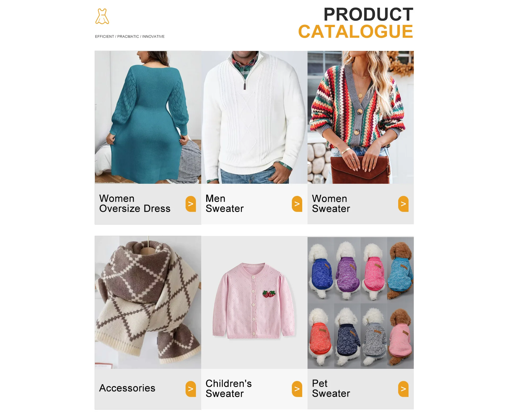Click the teal knit dress photo
Image resolution: width=509 pixels, height=420 pixels.
coord(148,117)
